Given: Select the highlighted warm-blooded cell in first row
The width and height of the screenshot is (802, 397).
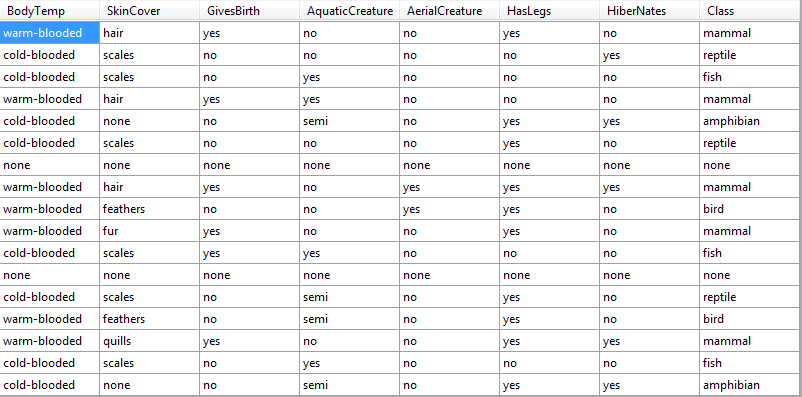Looking at the screenshot, I should pyautogui.click(x=50, y=33).
